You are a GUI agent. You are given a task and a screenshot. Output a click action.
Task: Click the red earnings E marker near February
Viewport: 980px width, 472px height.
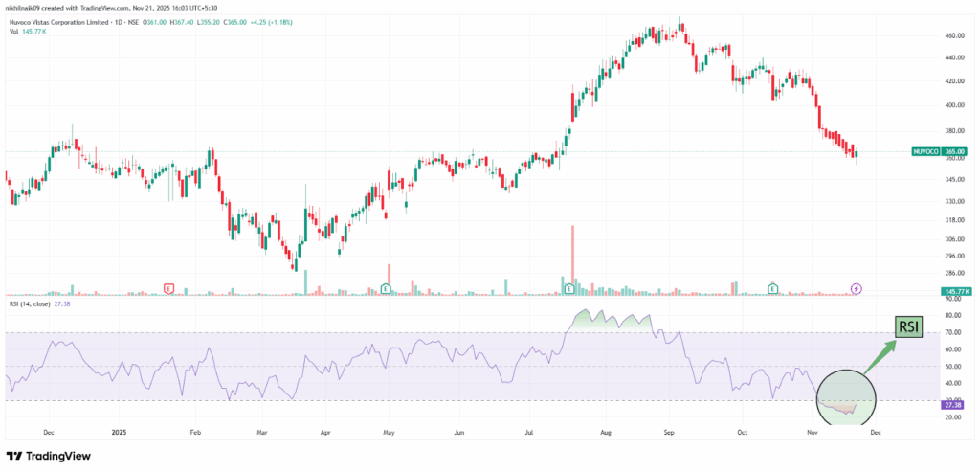[169, 288]
